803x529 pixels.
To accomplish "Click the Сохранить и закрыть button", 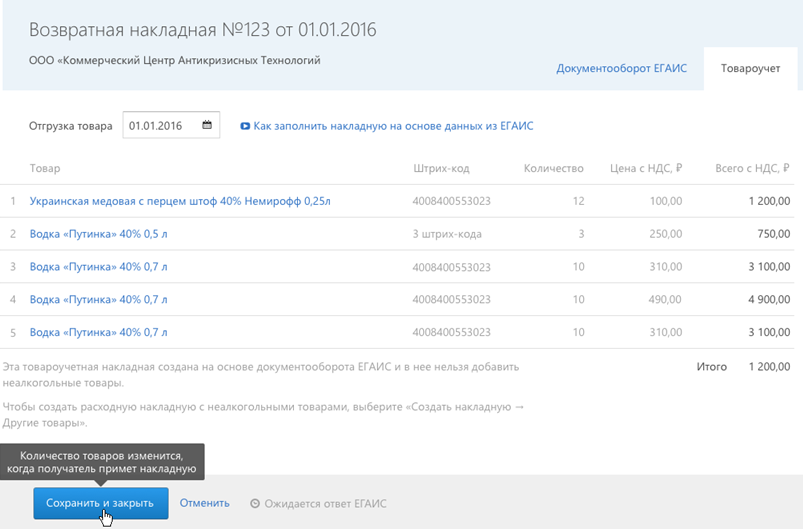I will [101, 503].
